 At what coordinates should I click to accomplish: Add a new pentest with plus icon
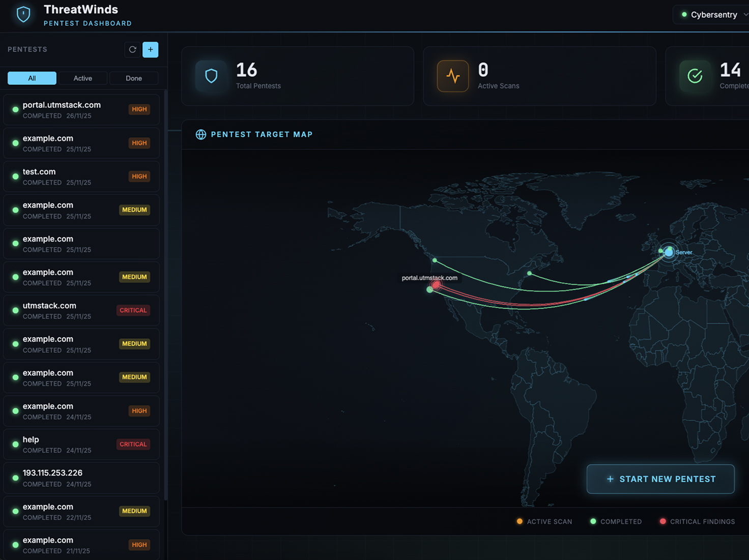point(151,49)
